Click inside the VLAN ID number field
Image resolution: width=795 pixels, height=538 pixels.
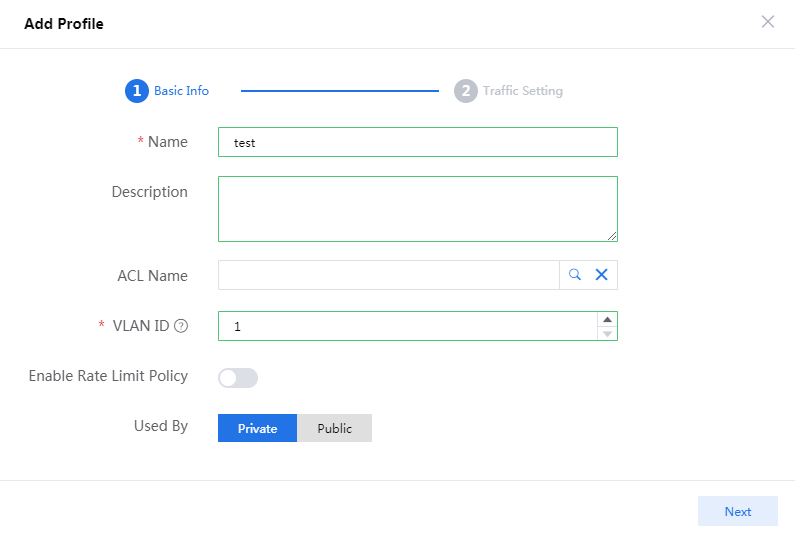point(407,326)
